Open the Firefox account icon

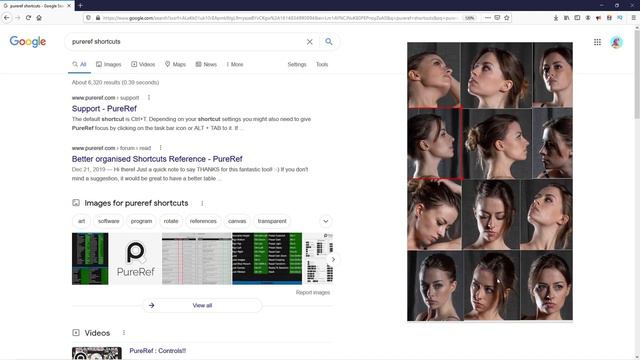click(588, 18)
